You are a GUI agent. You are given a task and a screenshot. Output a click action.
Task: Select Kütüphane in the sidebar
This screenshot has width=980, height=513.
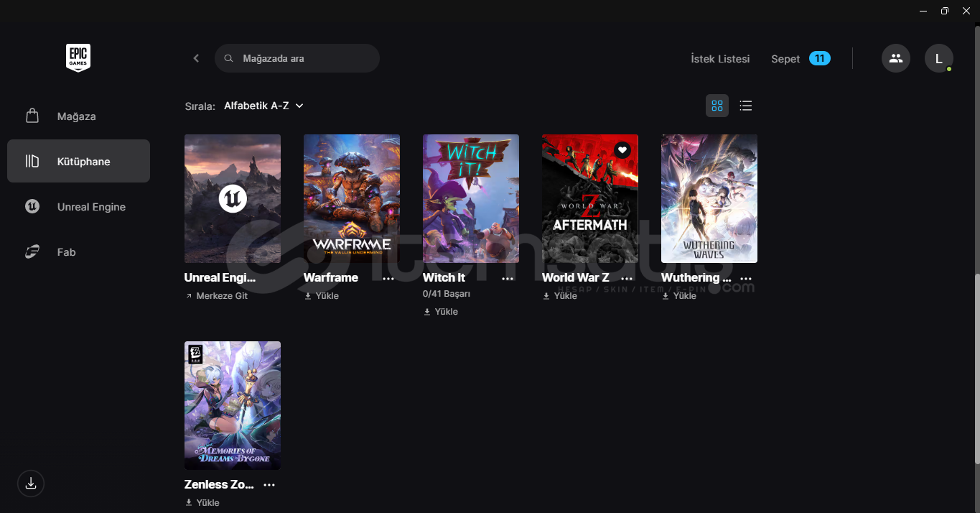(78, 161)
